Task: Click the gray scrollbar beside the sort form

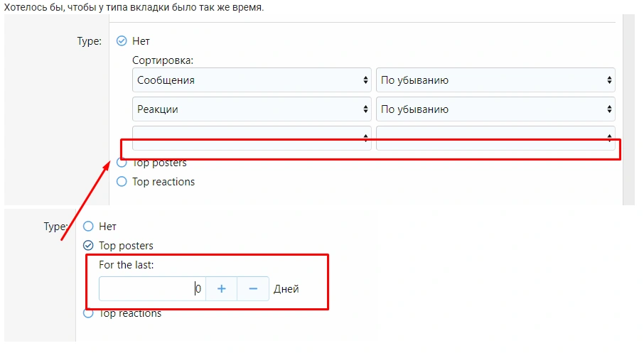Action: (x=628, y=107)
